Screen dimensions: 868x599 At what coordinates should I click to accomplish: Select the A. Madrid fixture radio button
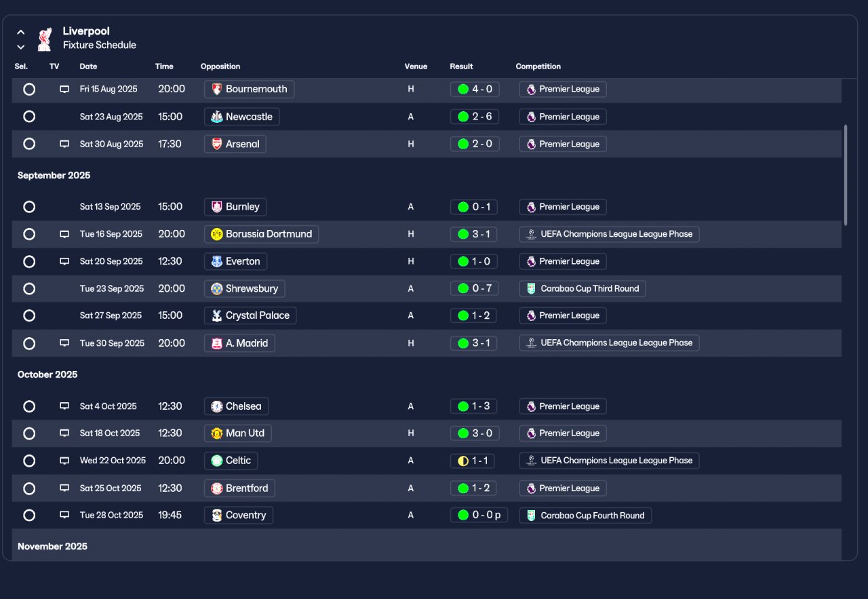click(29, 343)
